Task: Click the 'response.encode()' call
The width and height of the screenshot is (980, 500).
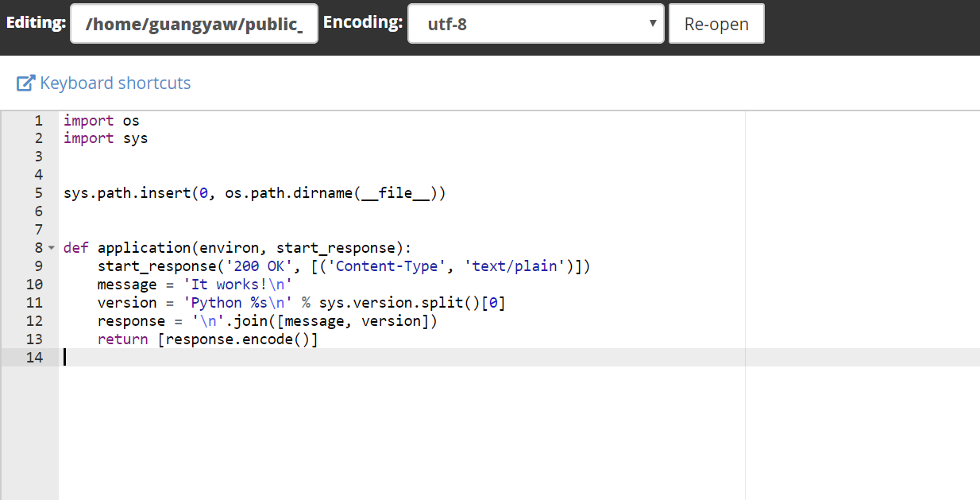Action: pyautogui.click(x=237, y=339)
